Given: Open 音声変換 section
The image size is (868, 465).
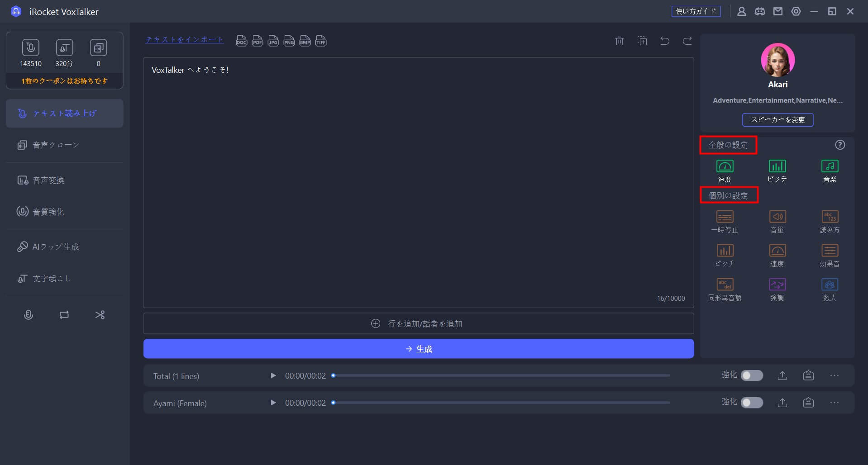Looking at the screenshot, I should pos(65,180).
